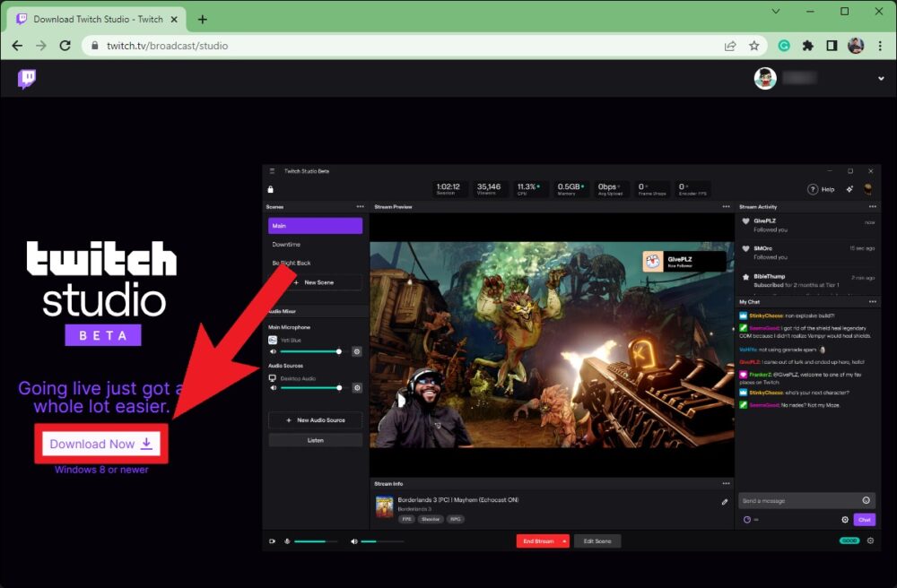Mute the master speaker at the bottom
This screenshot has height=588, width=897.
(x=353, y=541)
